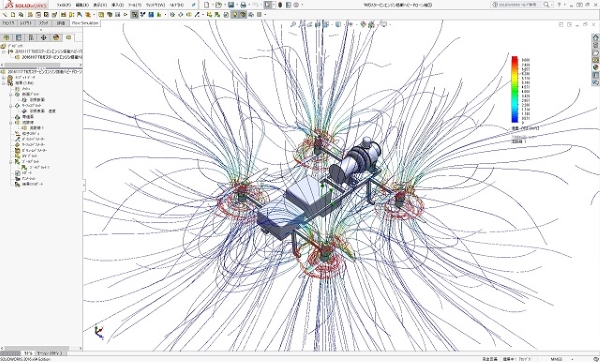Open the Flow Simulation tab
This screenshot has width=600, height=362.
pos(85,23)
